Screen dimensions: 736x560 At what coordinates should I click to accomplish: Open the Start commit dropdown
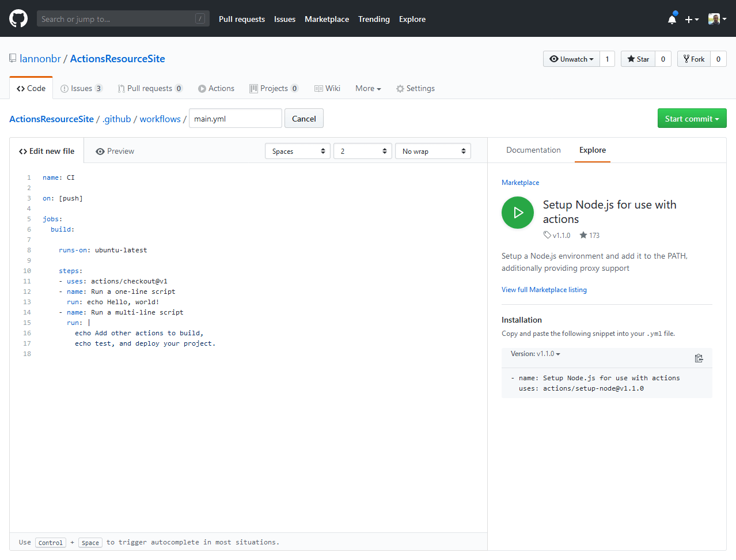click(x=692, y=118)
